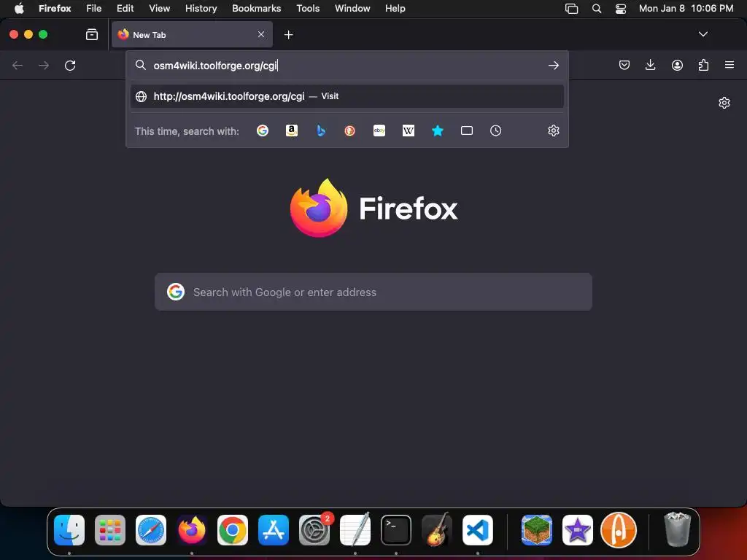Viewport: 747px width, 560px height.
Task: Open iMovie from the dock
Action: pos(578,530)
